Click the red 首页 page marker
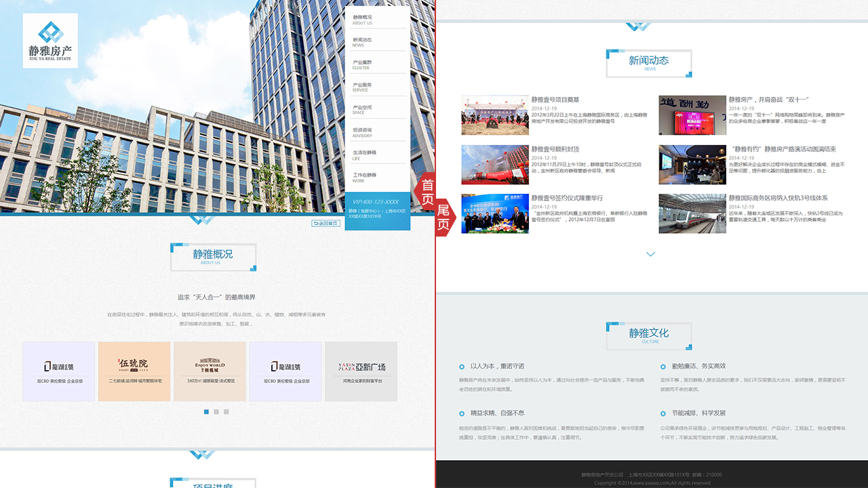 pyautogui.click(x=427, y=192)
